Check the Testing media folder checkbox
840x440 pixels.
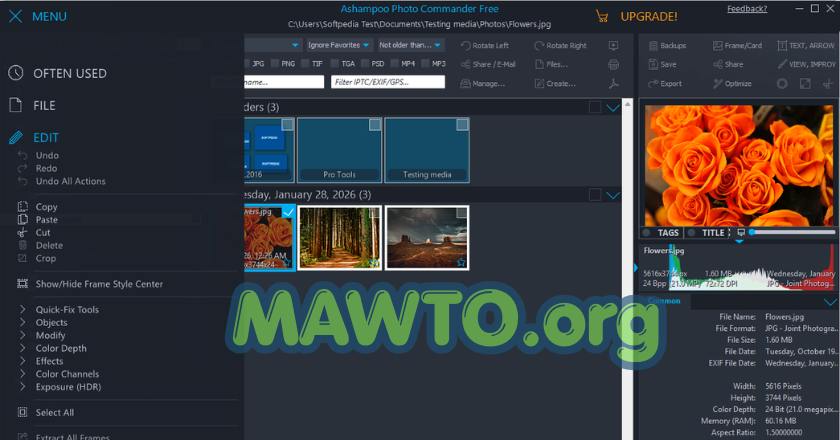462,125
